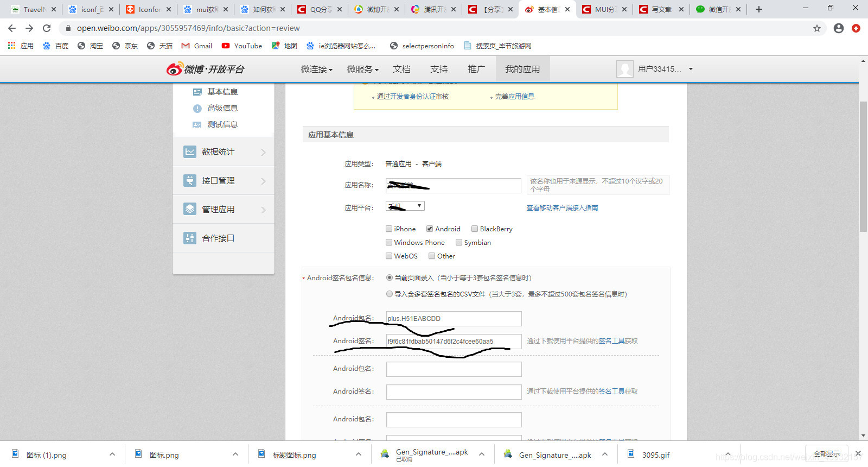Click first 签名工具 link
This screenshot has height=467, width=868.
pos(611,341)
